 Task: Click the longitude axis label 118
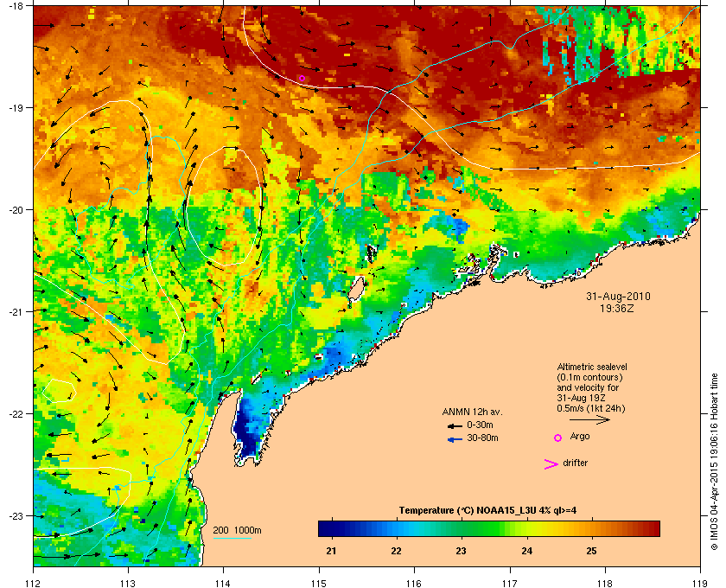point(605,584)
